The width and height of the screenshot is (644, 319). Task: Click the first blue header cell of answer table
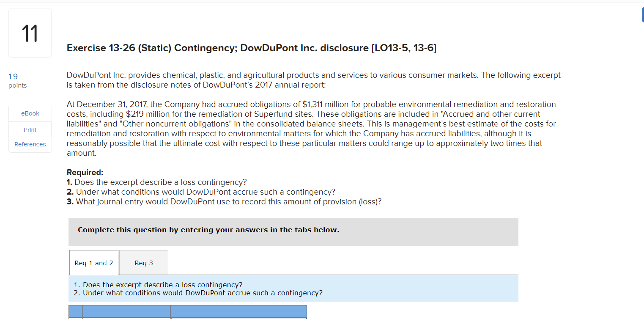(x=75, y=312)
